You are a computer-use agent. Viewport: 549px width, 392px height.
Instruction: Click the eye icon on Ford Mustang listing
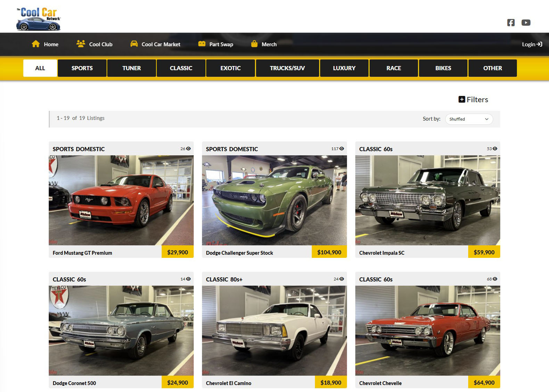[188, 149]
